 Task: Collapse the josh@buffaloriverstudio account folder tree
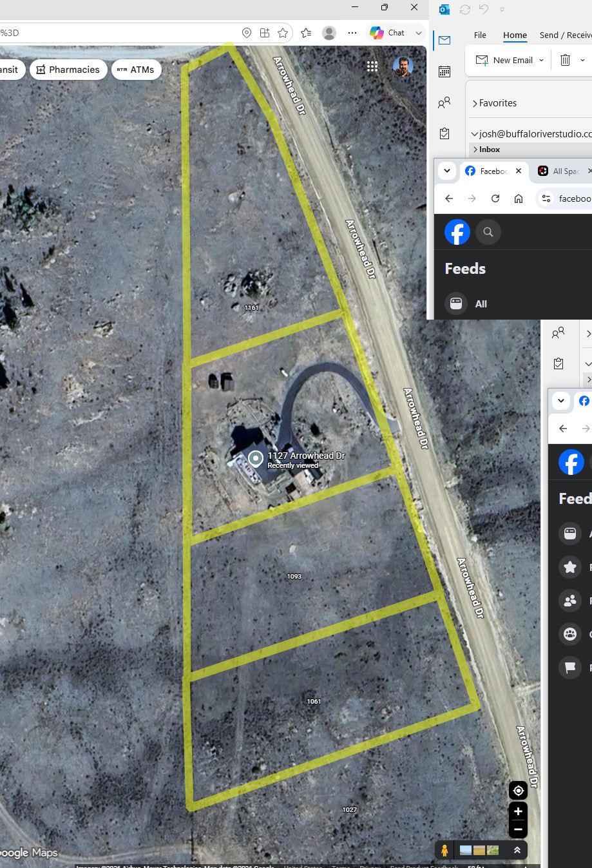[475, 134]
